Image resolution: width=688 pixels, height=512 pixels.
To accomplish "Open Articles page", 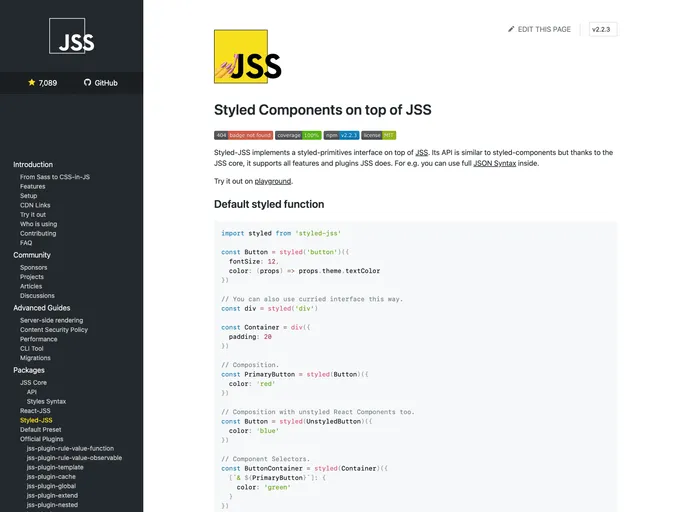I will (x=31, y=286).
